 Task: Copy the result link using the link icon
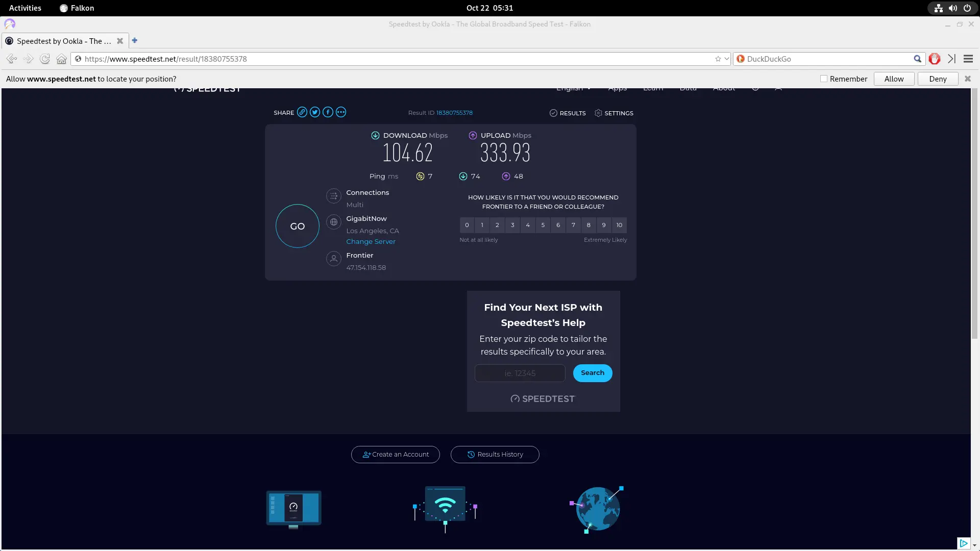click(x=302, y=112)
